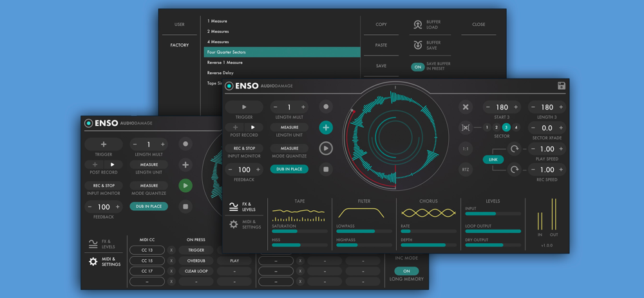Click the TRIGGER play-arrow button in front window
The height and width of the screenshot is (298, 644).
click(x=244, y=107)
